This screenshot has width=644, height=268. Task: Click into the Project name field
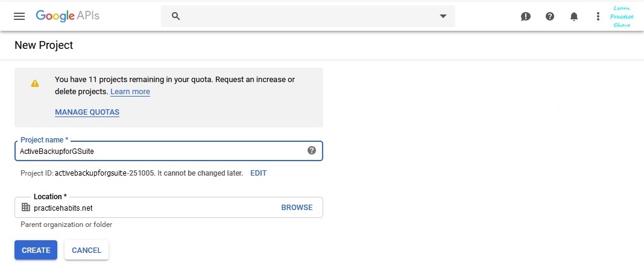point(168,151)
